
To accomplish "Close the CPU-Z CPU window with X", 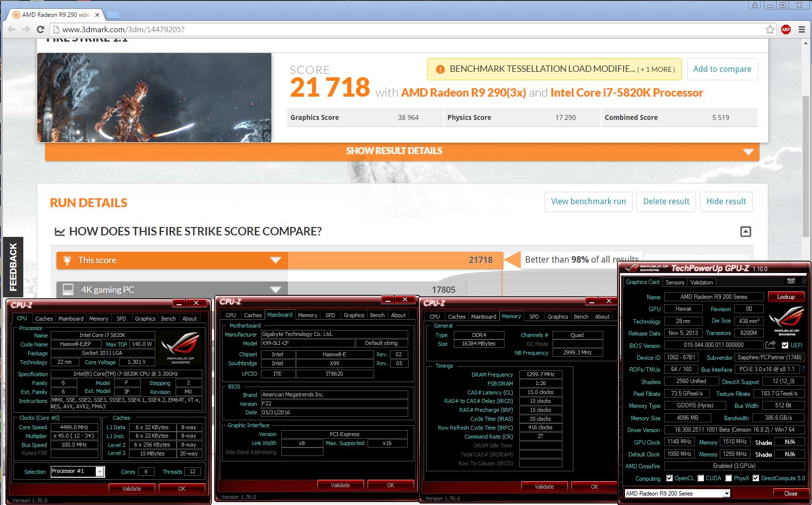I will (x=196, y=303).
